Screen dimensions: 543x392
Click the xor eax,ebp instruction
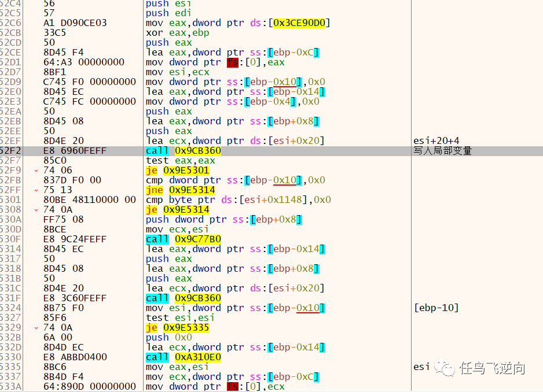177,33
